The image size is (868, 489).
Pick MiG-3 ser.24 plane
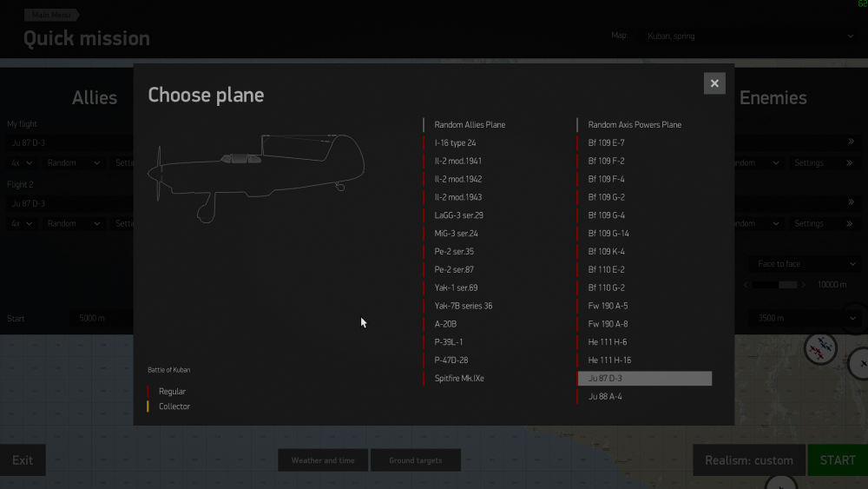pyautogui.click(x=457, y=234)
